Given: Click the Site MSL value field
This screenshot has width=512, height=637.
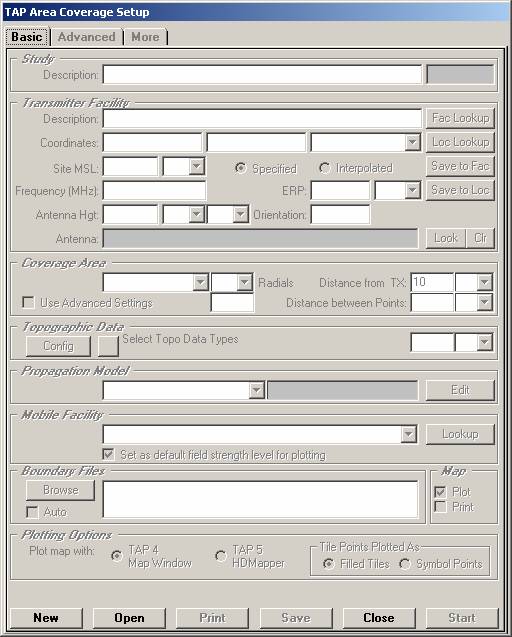Looking at the screenshot, I should coord(130,167).
